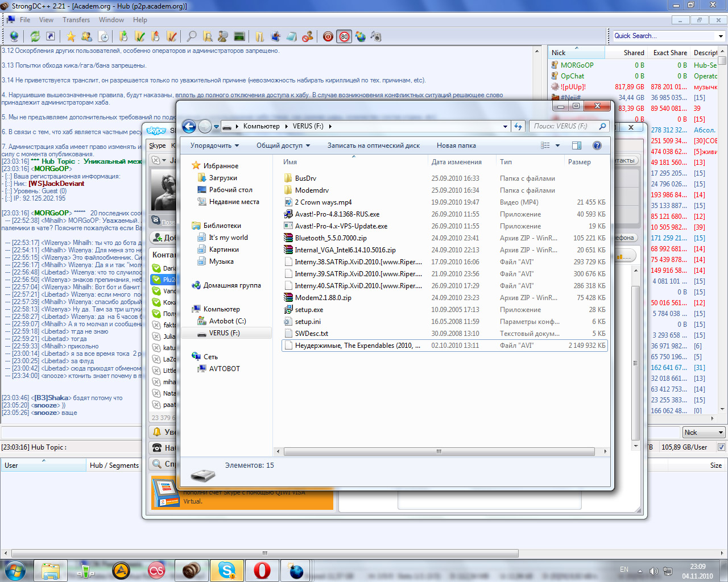
Task: Click the Quick Search input field
Action: tap(664, 36)
